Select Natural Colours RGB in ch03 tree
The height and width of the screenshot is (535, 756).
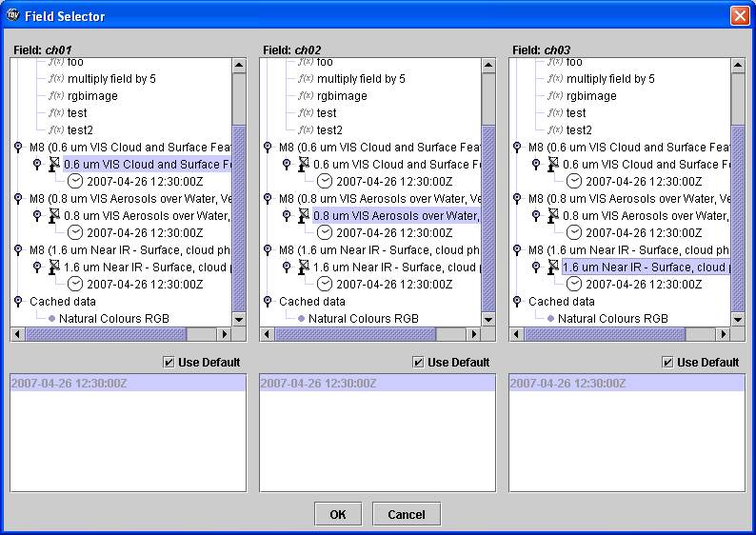click(x=612, y=319)
